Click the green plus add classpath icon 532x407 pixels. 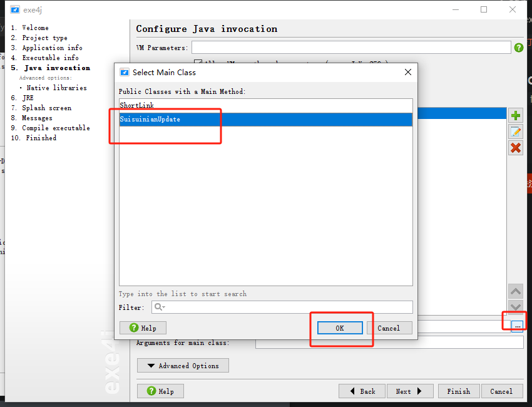[515, 115]
